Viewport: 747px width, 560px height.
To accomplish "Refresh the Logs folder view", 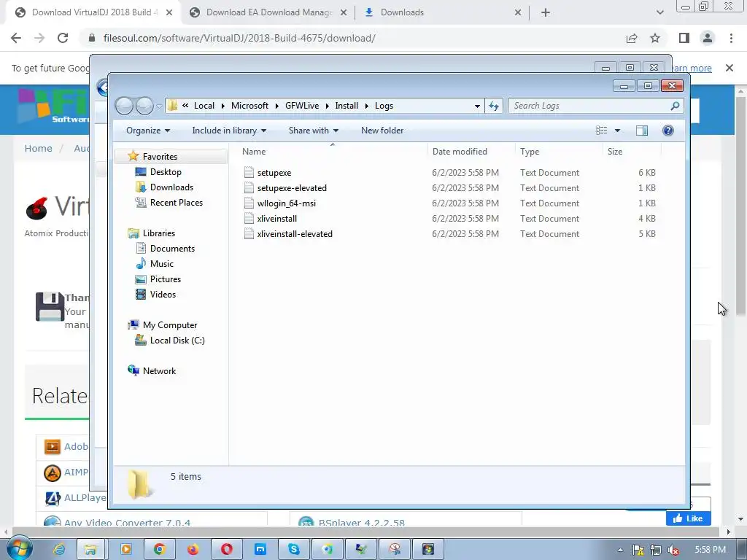I will (494, 106).
